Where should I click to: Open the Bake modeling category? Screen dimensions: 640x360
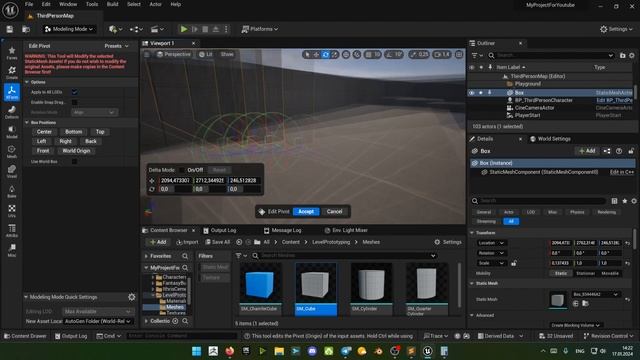pos(11,191)
